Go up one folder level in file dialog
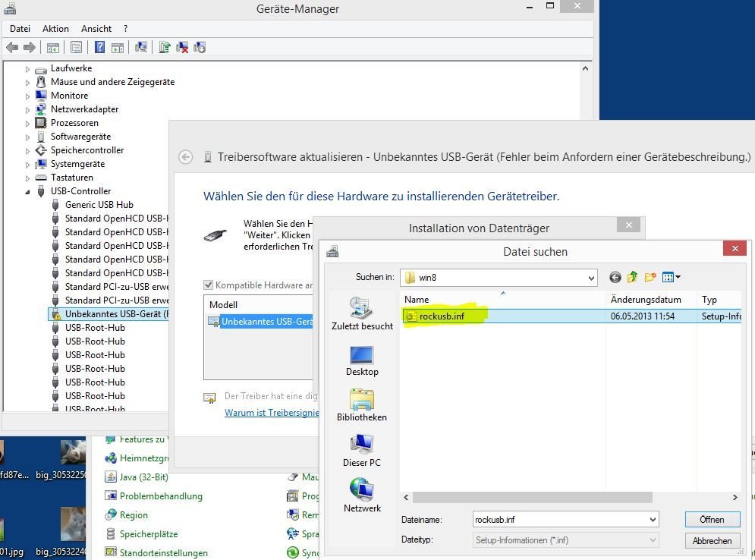Screen dimensions: 755x560 tap(632, 278)
